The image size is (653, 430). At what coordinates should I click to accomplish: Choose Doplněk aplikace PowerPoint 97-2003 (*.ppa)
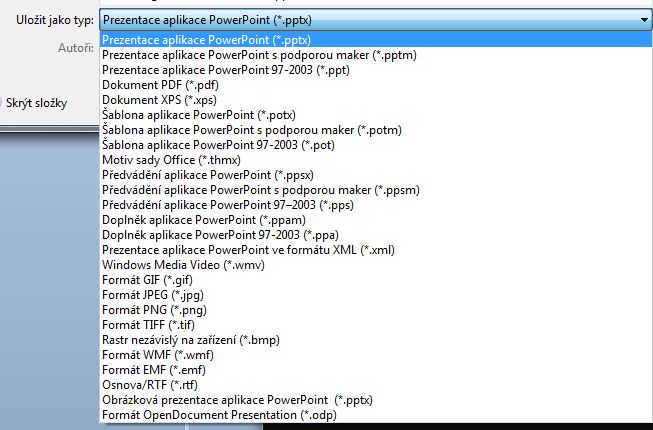pos(376,235)
